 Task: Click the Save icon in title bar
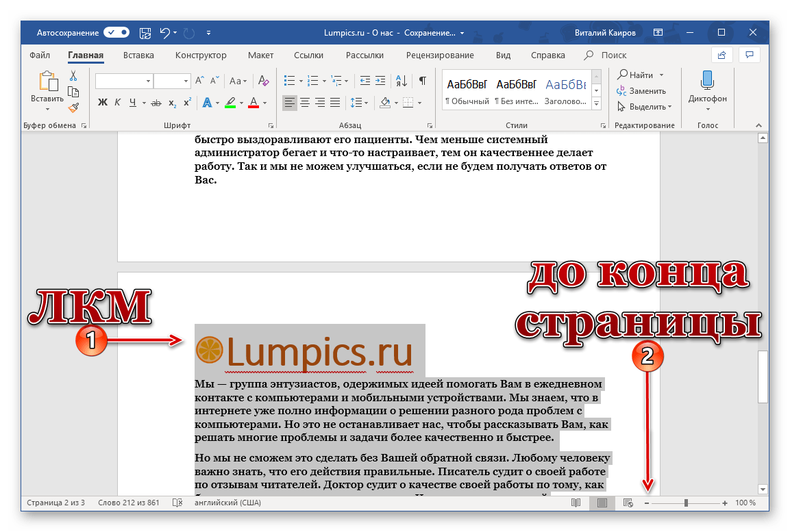[145, 32]
